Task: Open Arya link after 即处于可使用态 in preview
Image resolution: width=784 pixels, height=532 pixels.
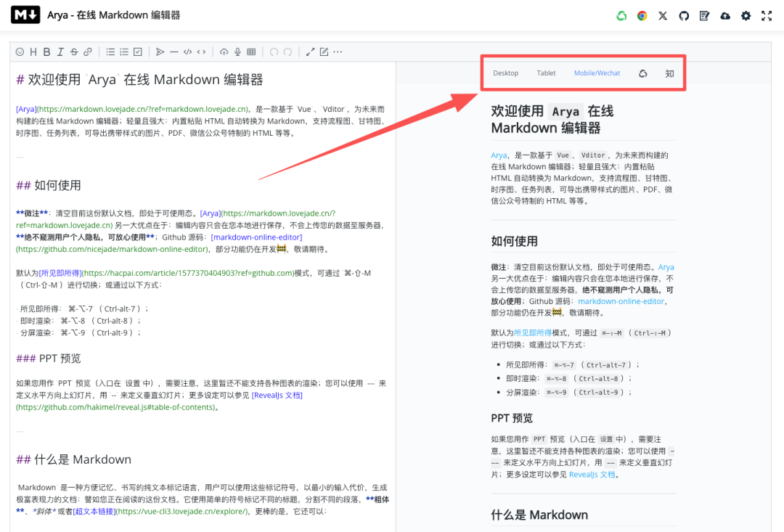Action: [x=666, y=267]
